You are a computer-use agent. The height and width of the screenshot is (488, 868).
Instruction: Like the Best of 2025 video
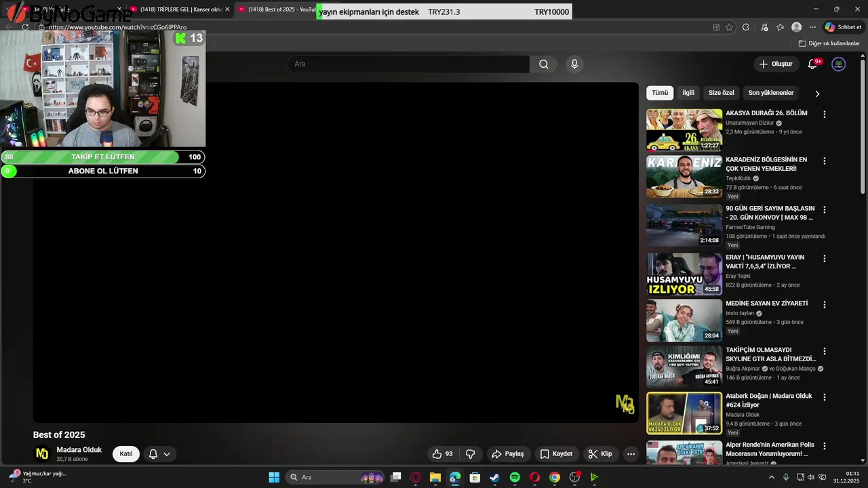pos(442,454)
